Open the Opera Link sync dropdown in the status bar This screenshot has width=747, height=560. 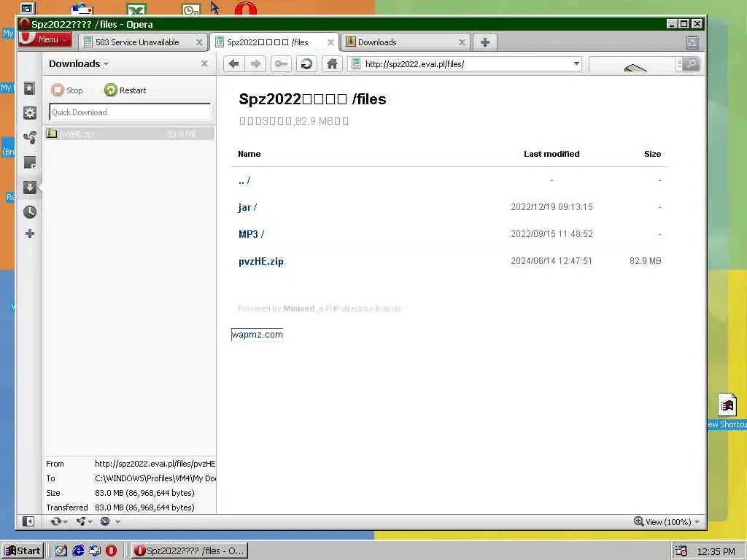[x=58, y=521]
